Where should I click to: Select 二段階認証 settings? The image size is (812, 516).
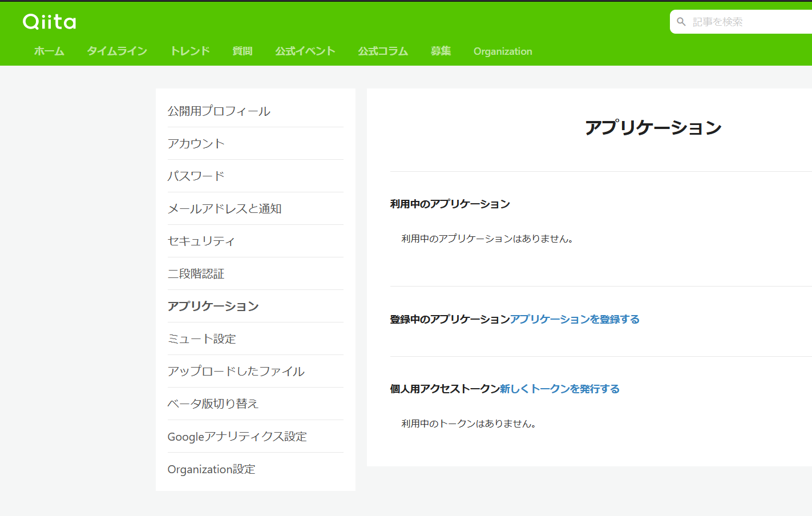point(255,273)
